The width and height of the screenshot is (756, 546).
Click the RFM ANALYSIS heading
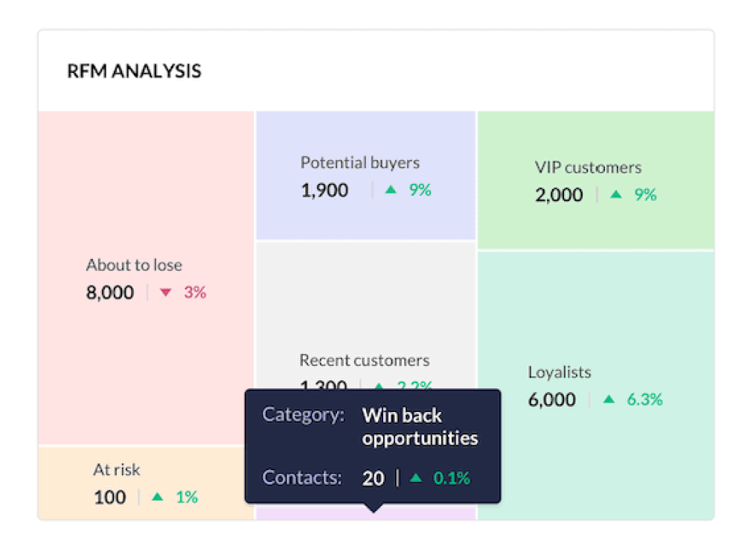click(134, 71)
